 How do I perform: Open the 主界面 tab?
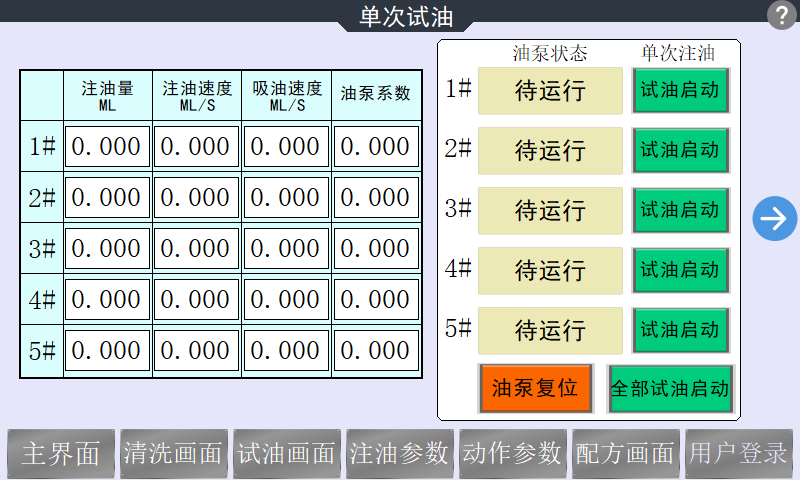61,454
